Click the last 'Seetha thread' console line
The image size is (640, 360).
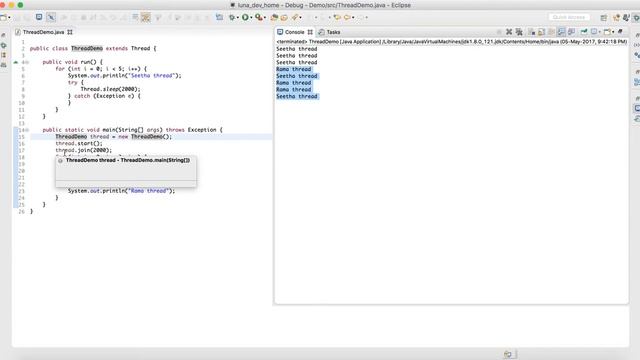pos(296,96)
